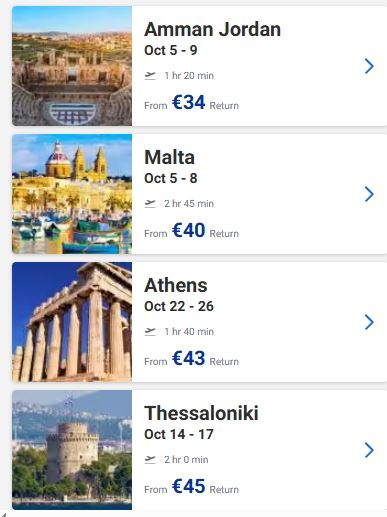Click the plane icon beside 2 hr 0 min
Image resolution: width=387 pixels, height=517 pixels.
[x=150, y=460]
